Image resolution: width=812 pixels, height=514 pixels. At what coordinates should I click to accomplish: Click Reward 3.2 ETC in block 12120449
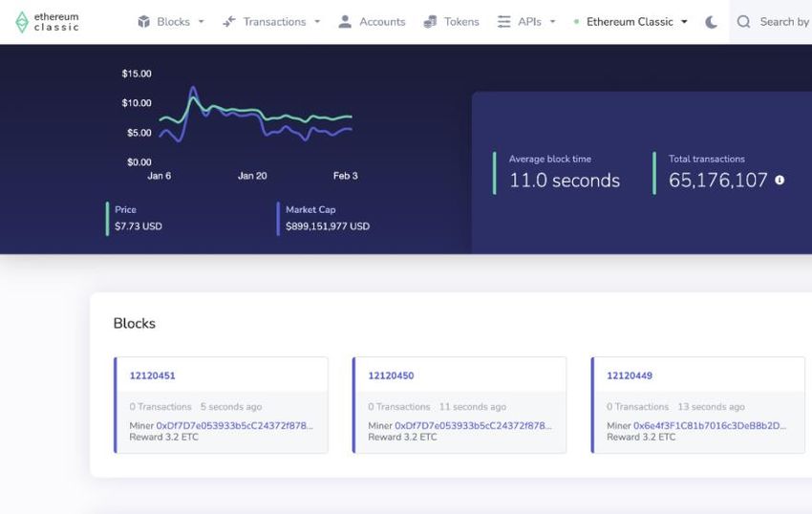(x=641, y=437)
